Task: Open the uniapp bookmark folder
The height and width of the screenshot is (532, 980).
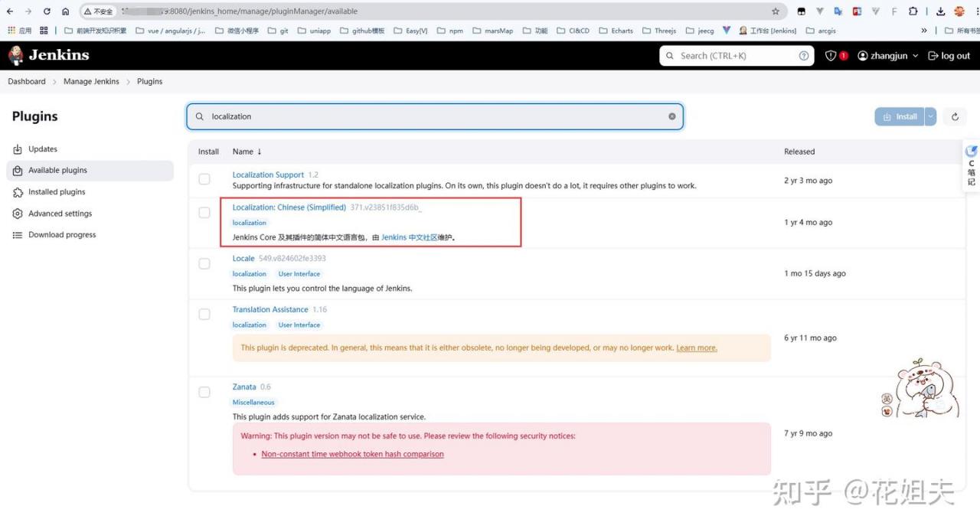Action: [314, 31]
